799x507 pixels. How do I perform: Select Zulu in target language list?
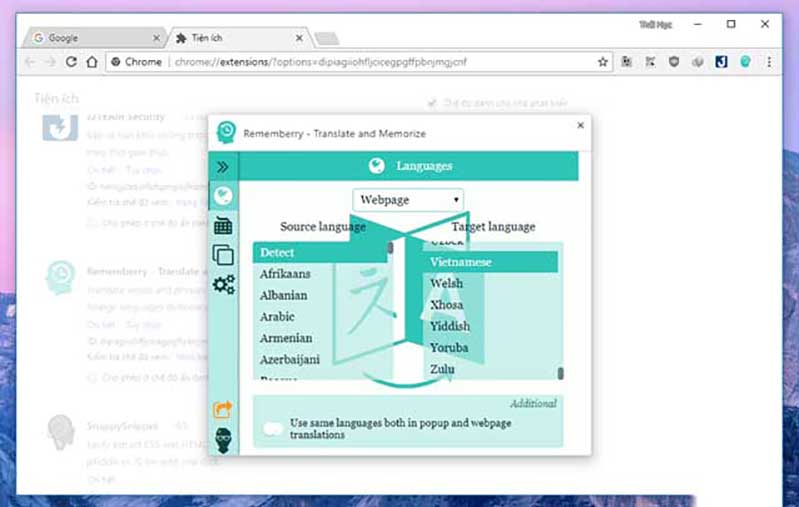(490, 369)
